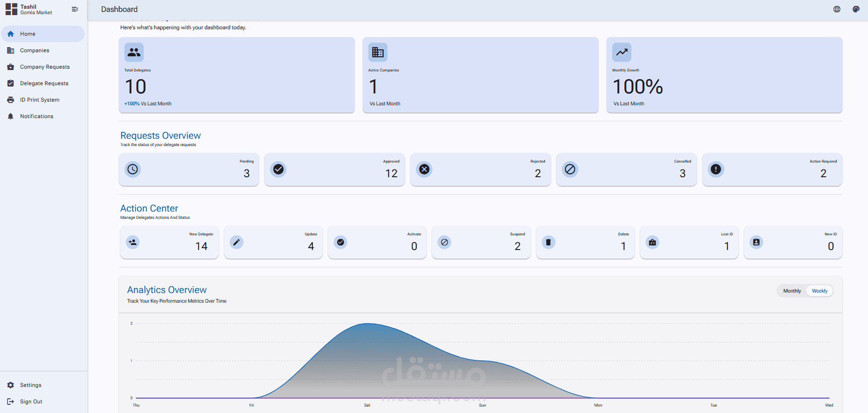Click the Pending clock icon
This screenshot has width=868, height=413.
133,169
